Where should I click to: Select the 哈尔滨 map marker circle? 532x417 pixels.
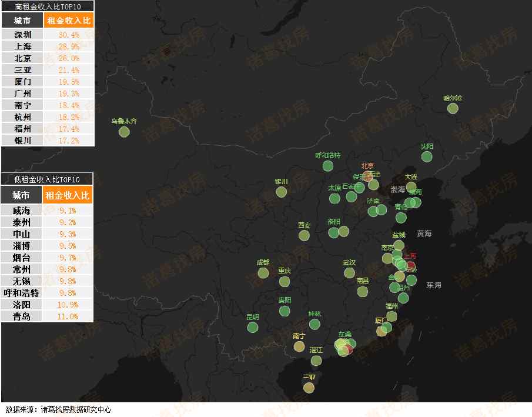point(452,108)
